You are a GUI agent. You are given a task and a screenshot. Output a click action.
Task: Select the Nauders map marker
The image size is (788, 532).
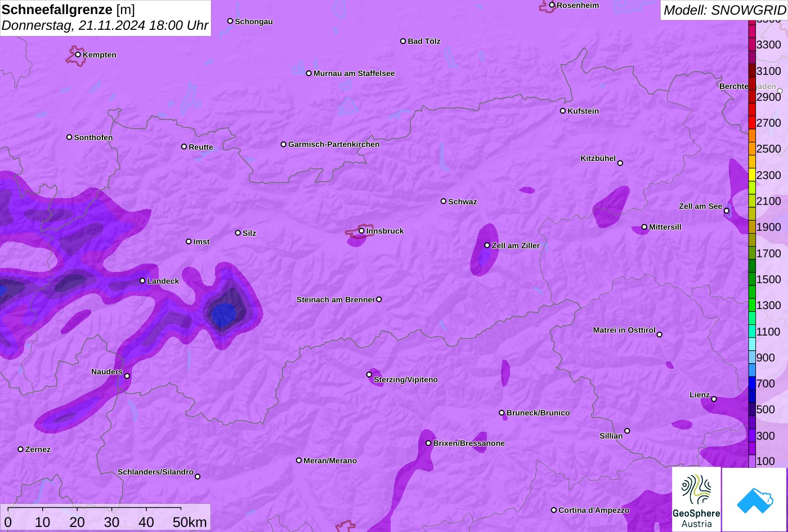[127, 376]
